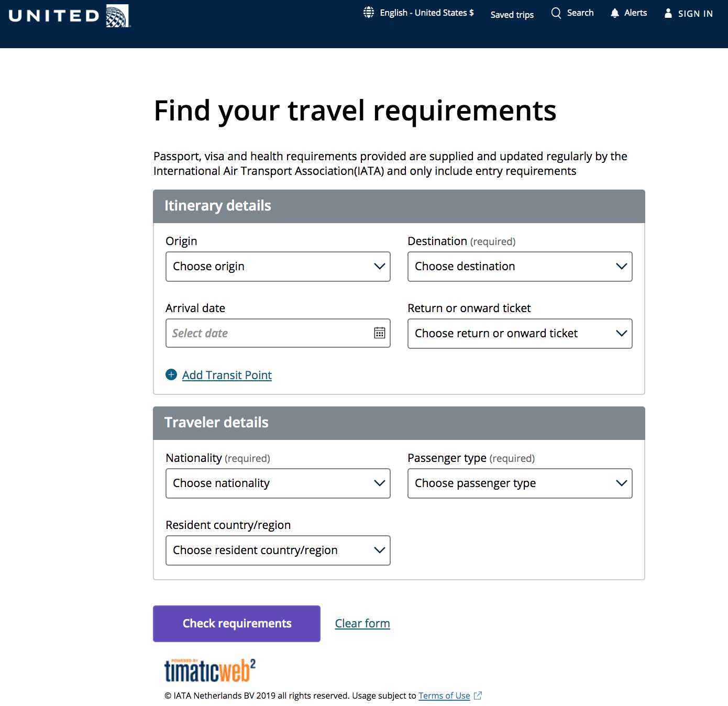Click the SIGN IN person icon
The width and height of the screenshot is (728, 706).
click(668, 13)
